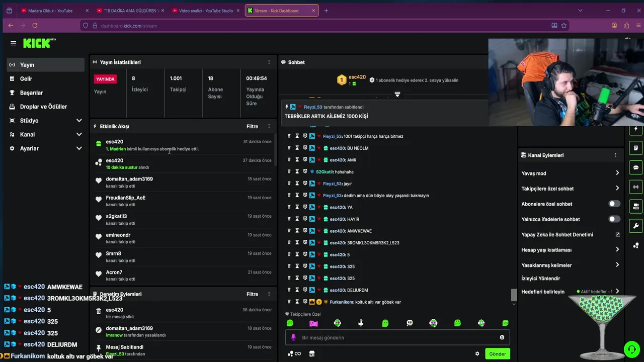Click the microphone icon in message box
Screen dimensions: 644x362
click(x=293, y=337)
